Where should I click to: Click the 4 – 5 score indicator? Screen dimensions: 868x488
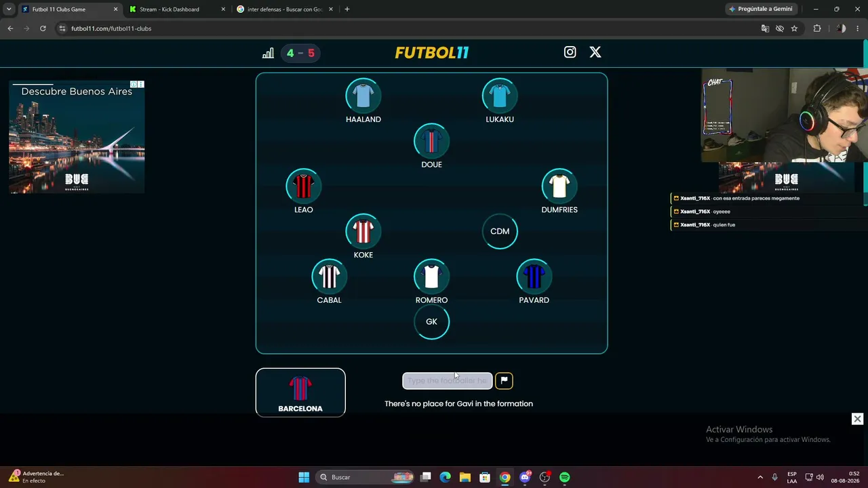[300, 53]
